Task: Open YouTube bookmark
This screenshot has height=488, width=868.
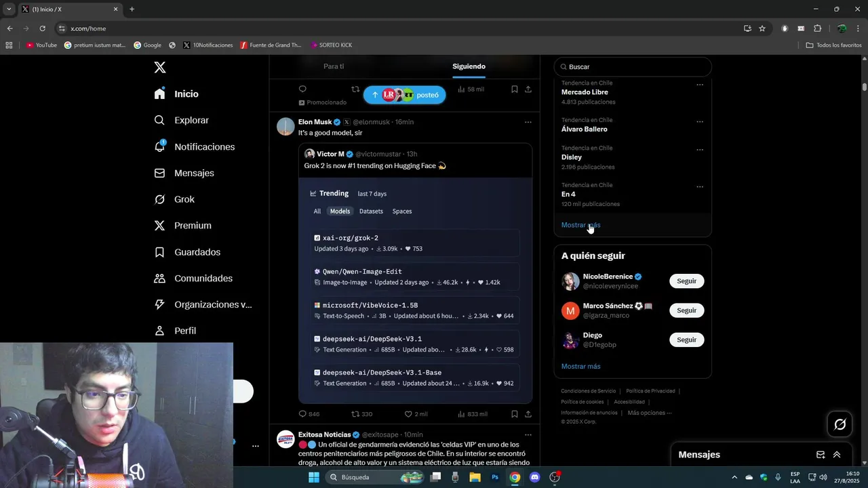Action: (41, 45)
